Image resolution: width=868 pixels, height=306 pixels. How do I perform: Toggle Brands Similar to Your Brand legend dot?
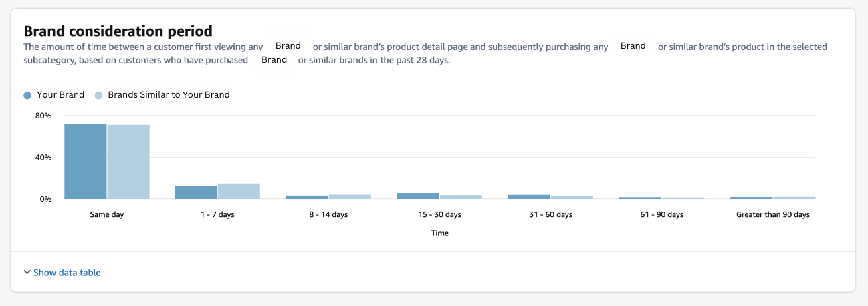(x=98, y=95)
